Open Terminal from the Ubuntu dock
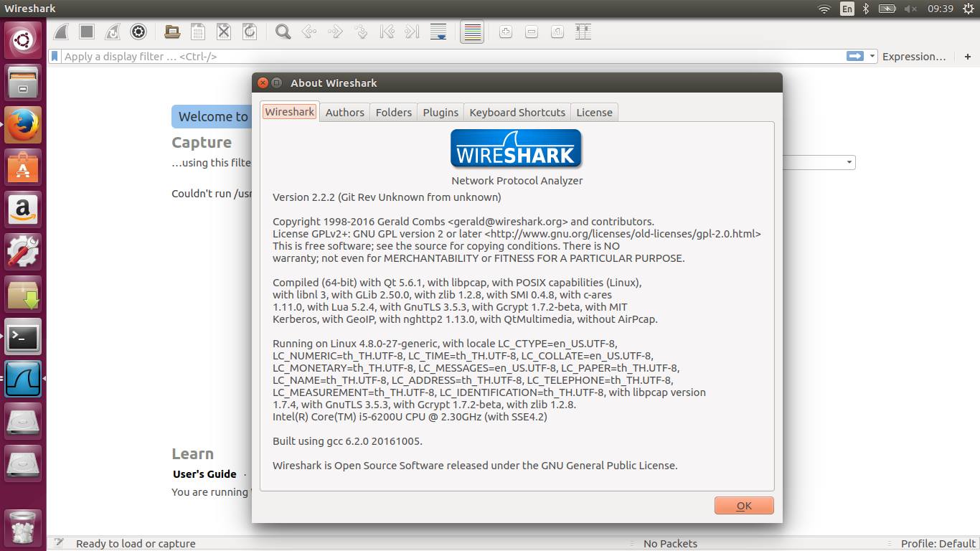 (x=23, y=336)
